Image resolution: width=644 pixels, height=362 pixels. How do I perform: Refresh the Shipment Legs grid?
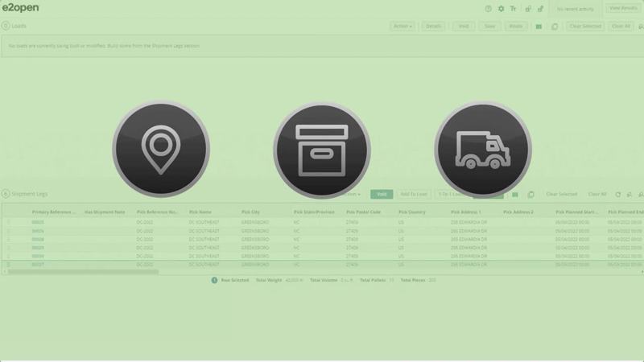click(618, 195)
